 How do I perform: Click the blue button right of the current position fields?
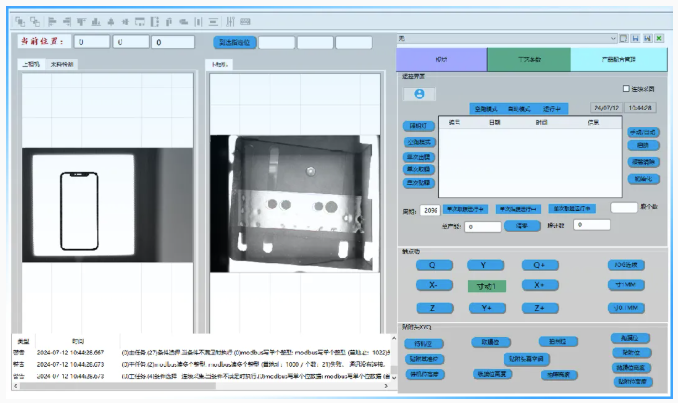[x=234, y=43]
